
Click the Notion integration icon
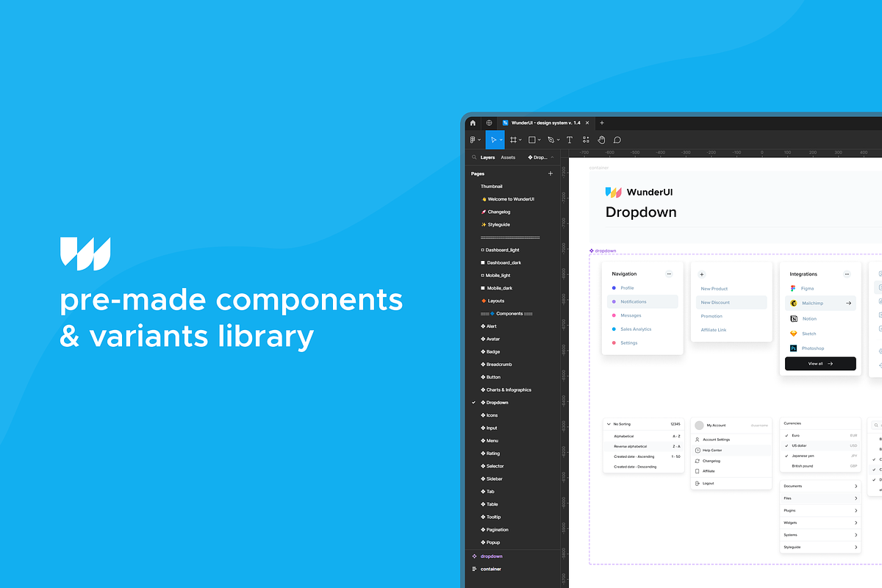click(x=794, y=319)
